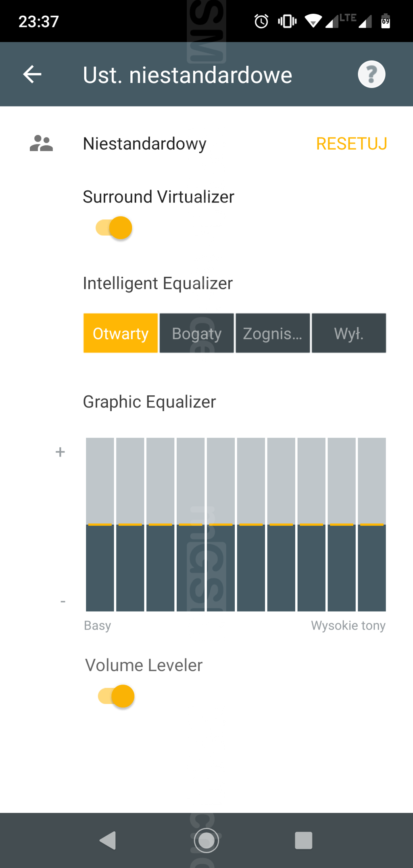Image resolution: width=413 pixels, height=868 pixels.
Task: Tap the Niestandardowy profile people icon
Action: (41, 144)
